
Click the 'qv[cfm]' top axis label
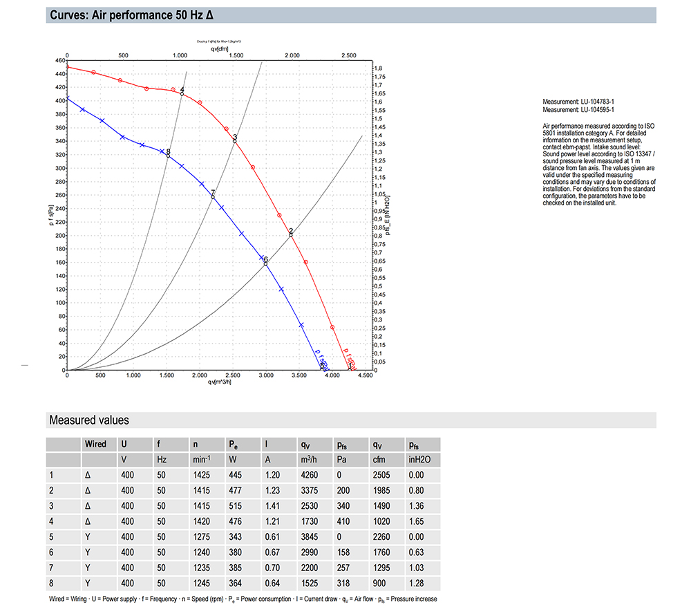coord(220,49)
